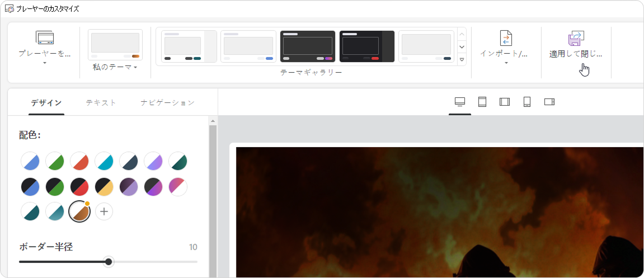
Task: Click the 適用して閉じ... save icon
Action: point(576,38)
